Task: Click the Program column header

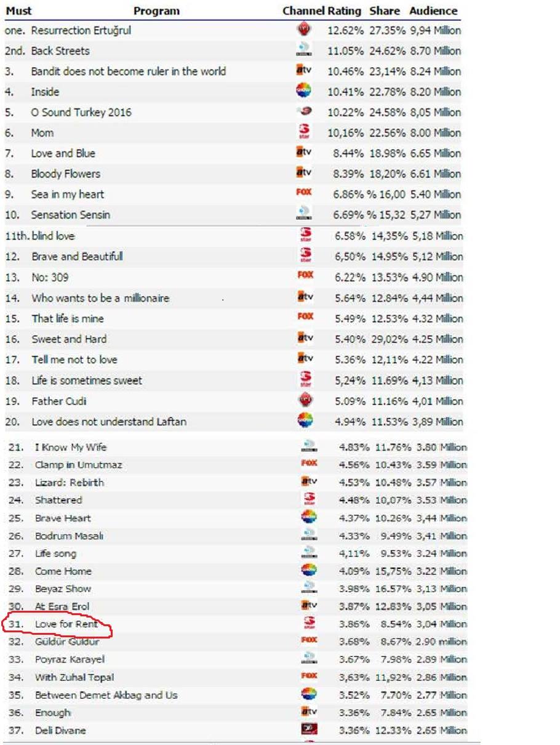Action: [x=157, y=11]
